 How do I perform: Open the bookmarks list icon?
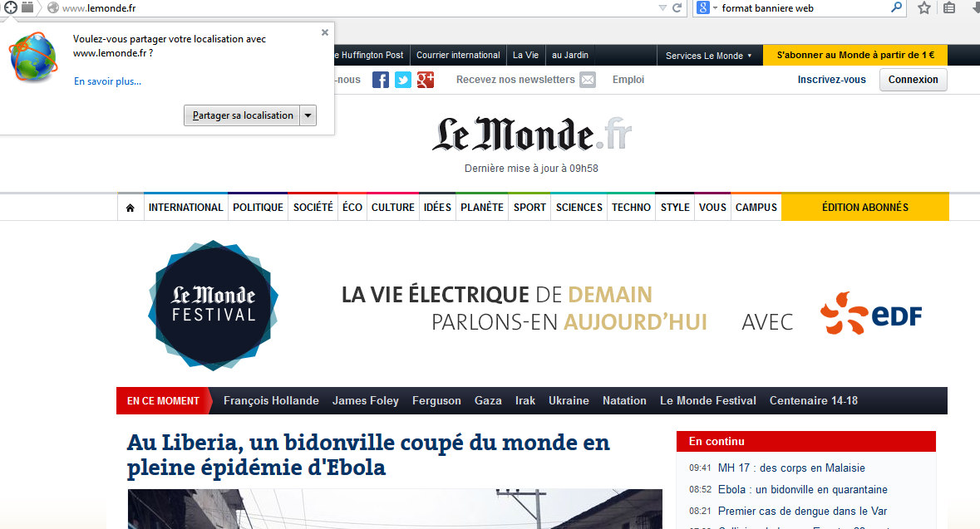pos(949,7)
